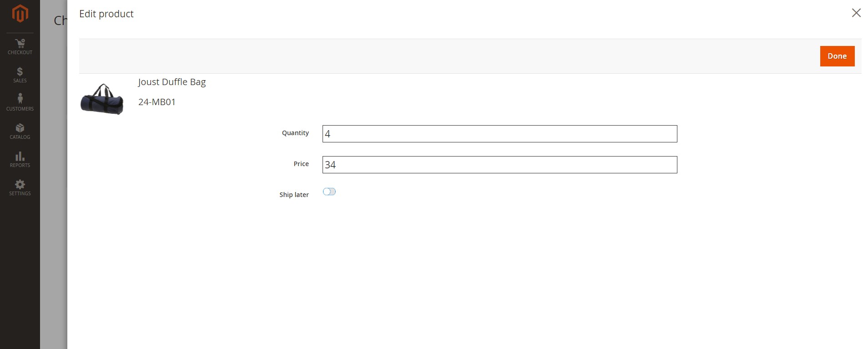Open the Customers section
This screenshot has height=349, width=868.
point(20,103)
